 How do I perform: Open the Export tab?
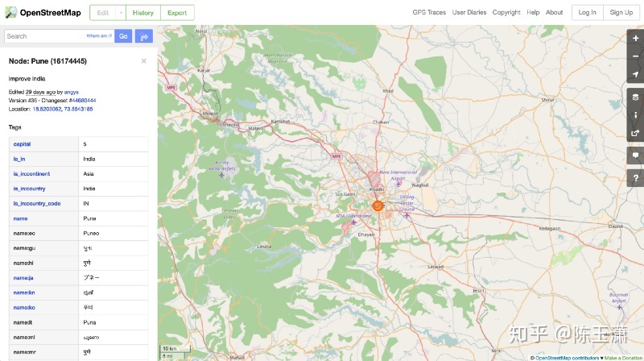click(177, 13)
